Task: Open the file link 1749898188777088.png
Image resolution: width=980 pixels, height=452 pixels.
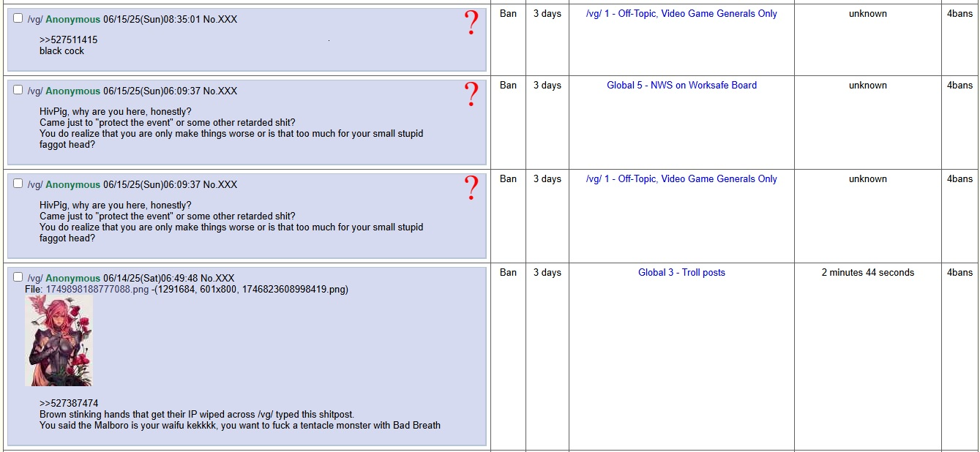Action: click(x=97, y=290)
